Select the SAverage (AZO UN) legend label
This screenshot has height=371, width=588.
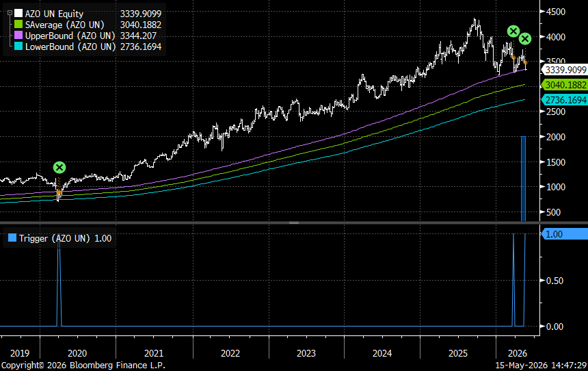pyautogui.click(x=64, y=25)
